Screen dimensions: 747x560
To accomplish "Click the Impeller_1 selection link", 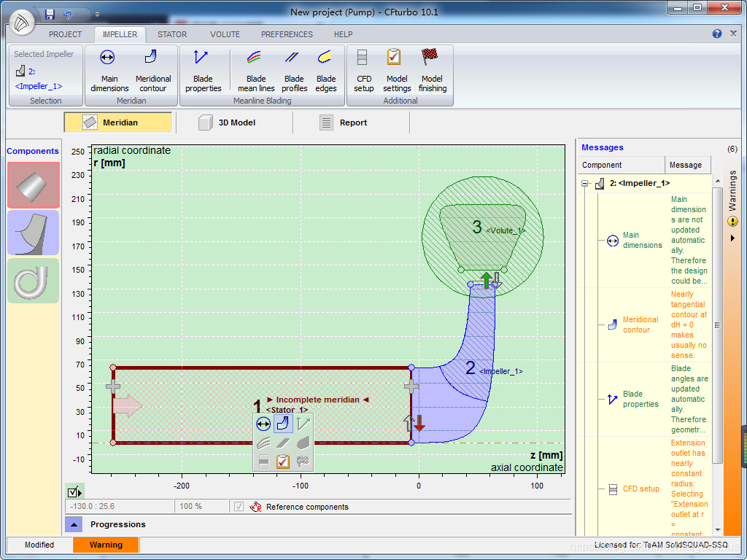I will 39,86.
